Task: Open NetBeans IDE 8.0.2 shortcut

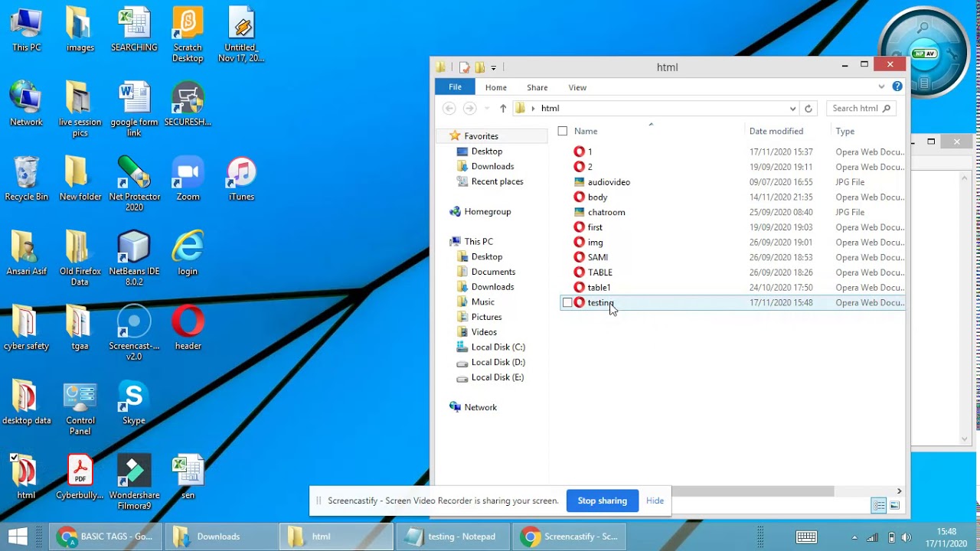Action: (134, 259)
